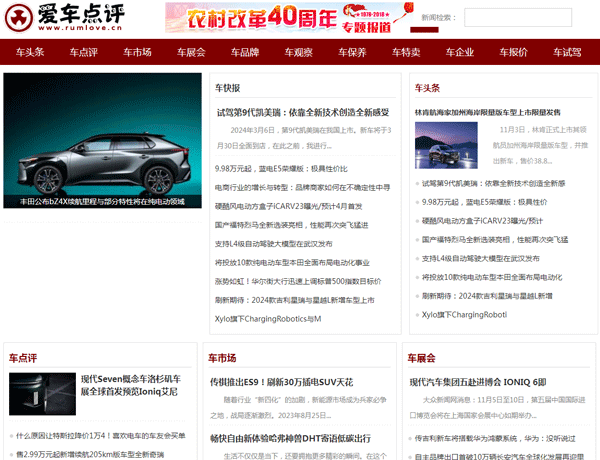Open 国产福特烈马全新选装亮相 in 车快报
The image size is (600, 460).
292,225
